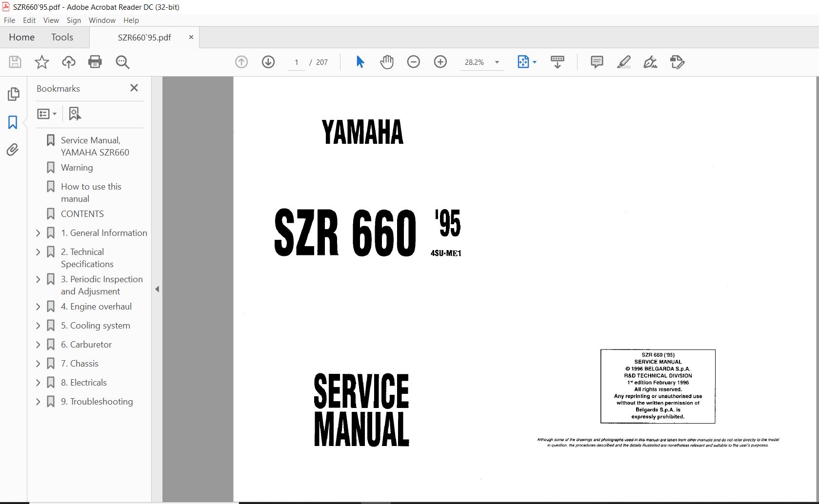Open the Edit menu
The width and height of the screenshot is (819, 504).
point(29,20)
